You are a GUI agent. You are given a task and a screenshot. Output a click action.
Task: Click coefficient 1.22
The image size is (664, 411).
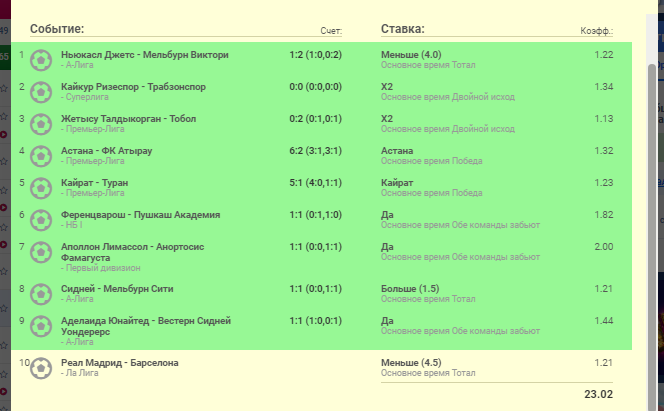point(603,55)
